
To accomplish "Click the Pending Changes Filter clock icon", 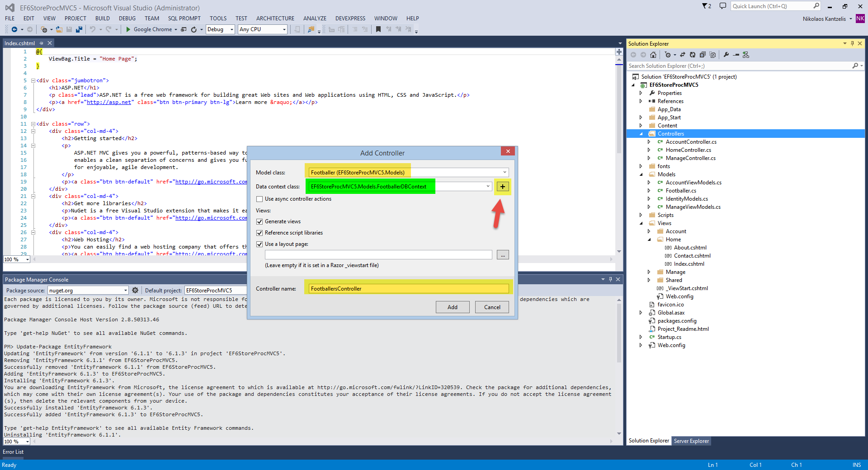I will (668, 55).
